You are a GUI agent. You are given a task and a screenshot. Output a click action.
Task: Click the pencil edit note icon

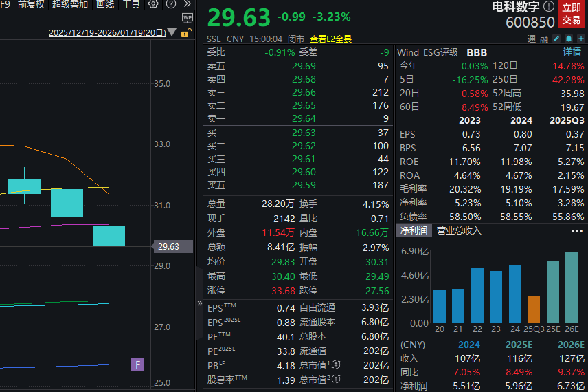(x=556, y=39)
